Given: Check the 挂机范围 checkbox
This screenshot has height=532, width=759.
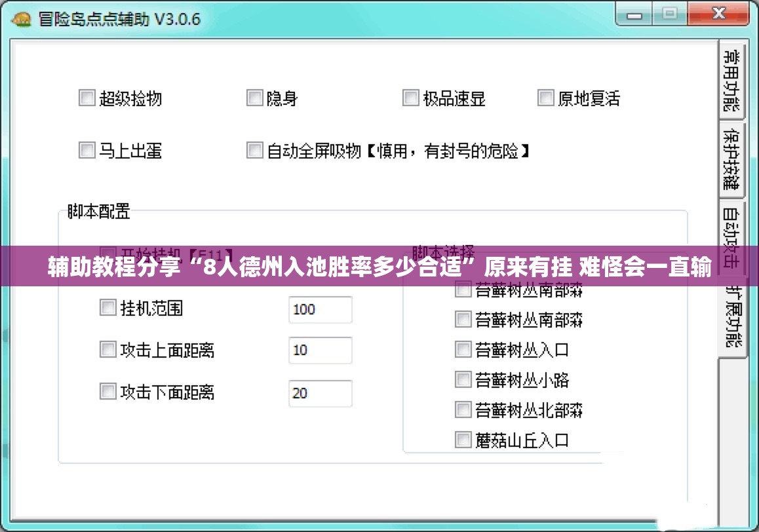Looking at the screenshot, I should click(108, 307).
